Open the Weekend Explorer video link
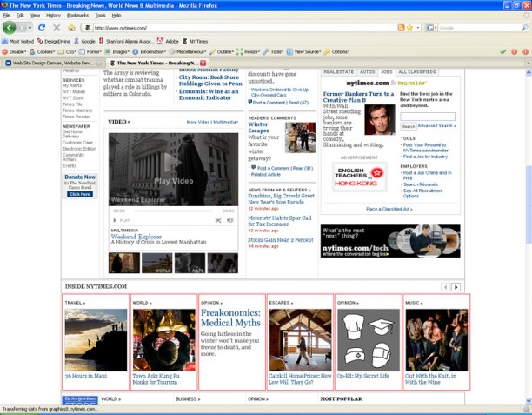 tap(136, 235)
